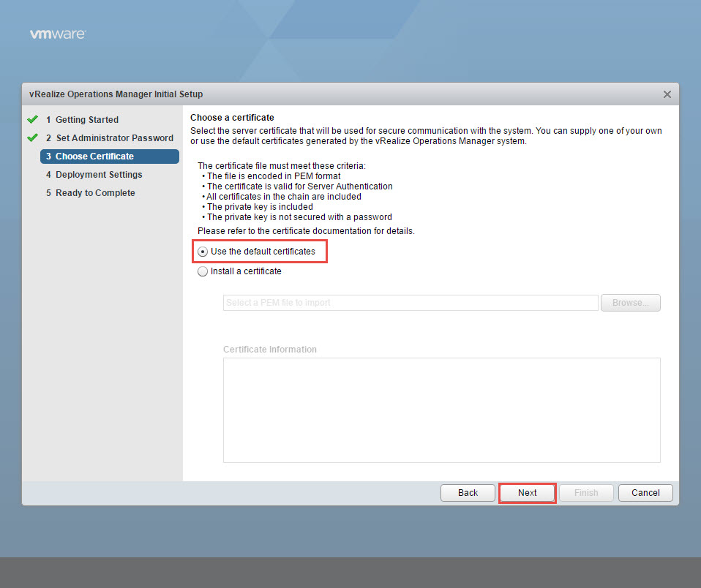The height and width of the screenshot is (588, 701).
Task: Jump to the Deployment Settings step
Action: pyautogui.click(x=99, y=175)
